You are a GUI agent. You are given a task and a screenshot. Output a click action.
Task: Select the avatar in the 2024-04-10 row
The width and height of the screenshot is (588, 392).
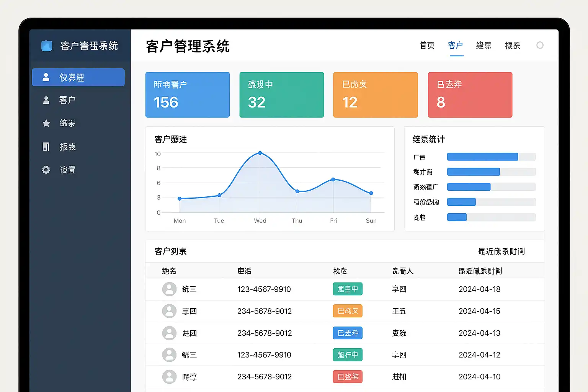169,377
